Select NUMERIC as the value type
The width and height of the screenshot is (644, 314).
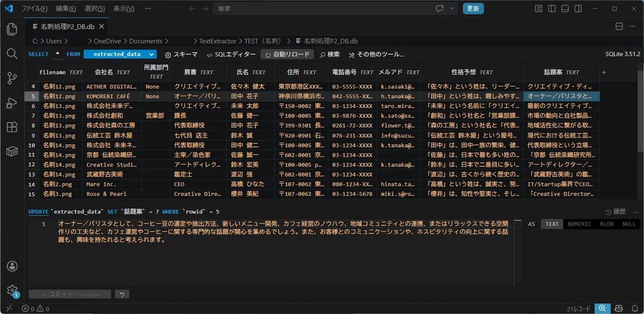pos(580,224)
